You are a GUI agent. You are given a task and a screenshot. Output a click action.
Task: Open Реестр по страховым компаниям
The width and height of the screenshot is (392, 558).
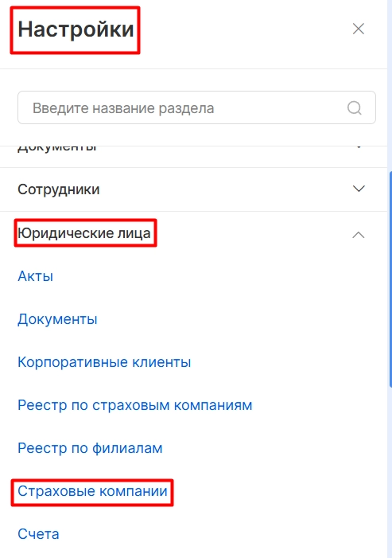(135, 405)
